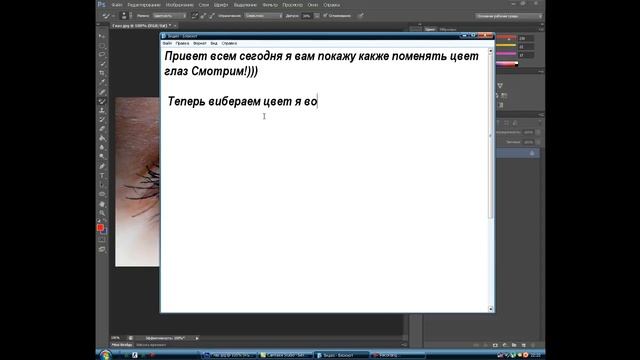Select the Clone Stamp tool
Screen dimensions: 640x360
(102, 111)
